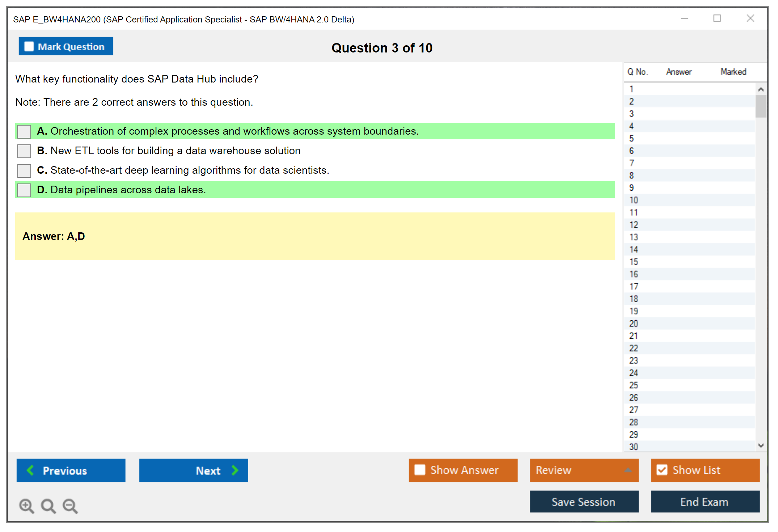This screenshot has width=778, height=532.
Task: Jump to question 25 in the list
Action: [634, 385]
